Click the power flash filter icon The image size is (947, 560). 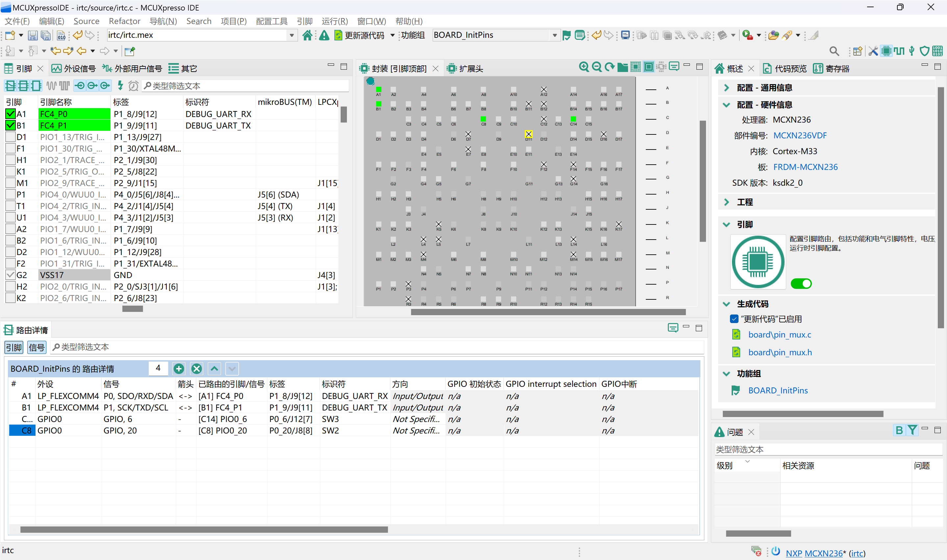tap(120, 86)
